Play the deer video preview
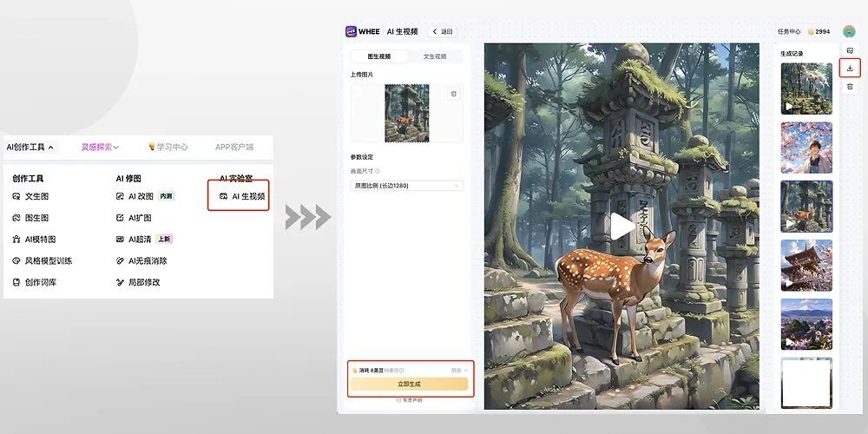Image resolution: width=868 pixels, height=434 pixels. click(x=621, y=227)
